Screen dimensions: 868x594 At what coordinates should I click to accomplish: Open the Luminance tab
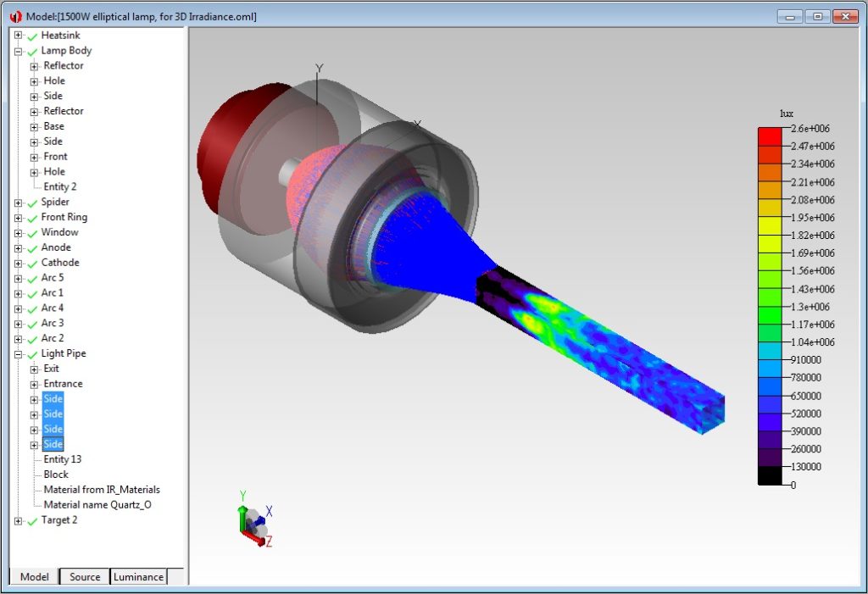(x=137, y=577)
